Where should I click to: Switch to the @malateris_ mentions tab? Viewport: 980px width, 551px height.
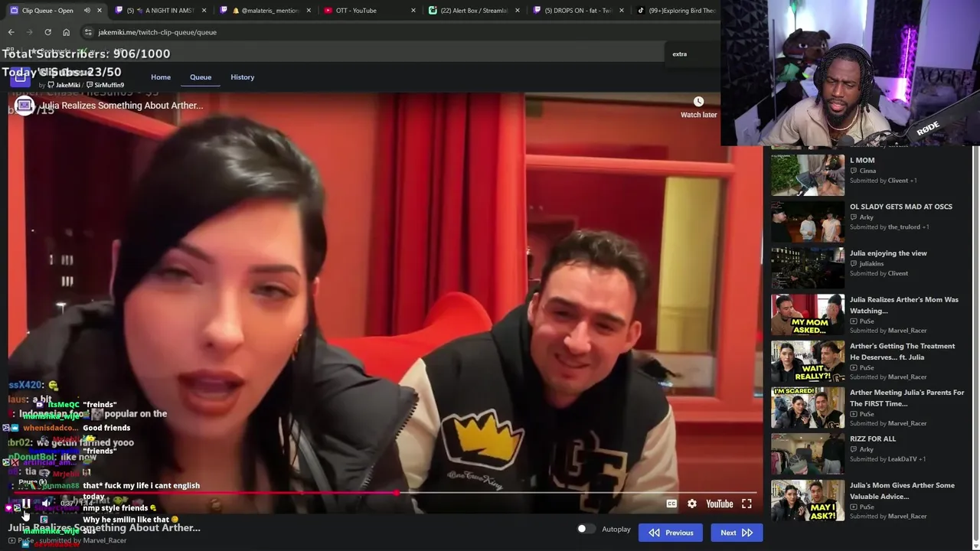(265, 11)
